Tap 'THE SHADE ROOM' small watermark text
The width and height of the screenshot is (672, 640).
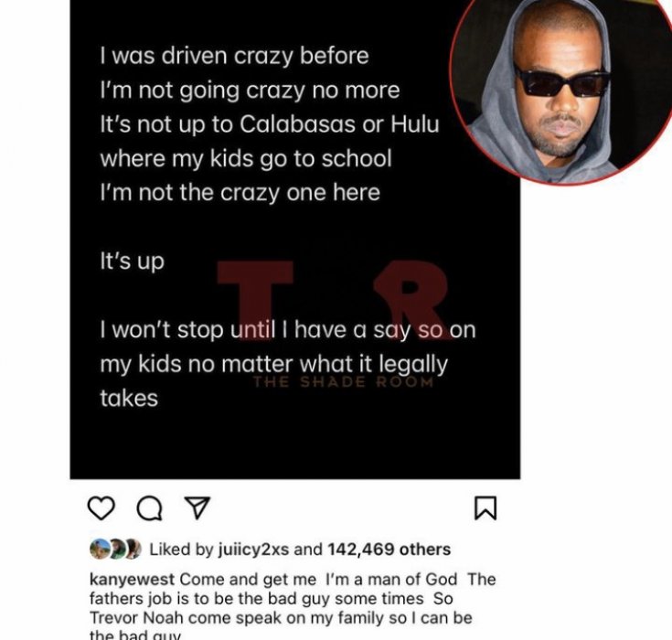[x=343, y=381]
